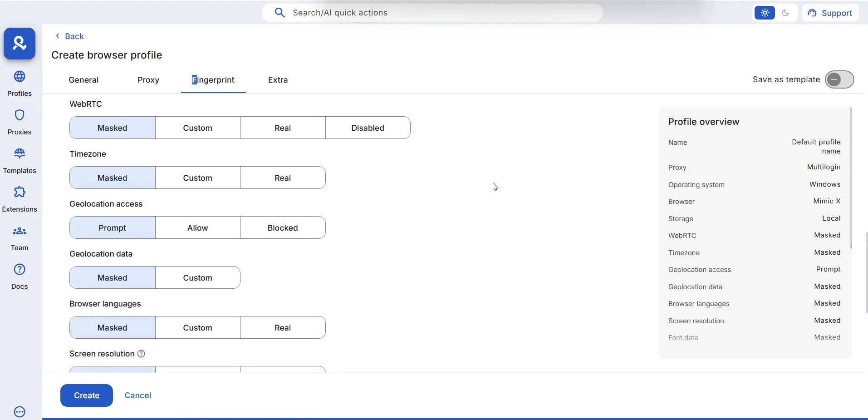Click the main page vertical scrollbar
This screenshot has height=420, width=868.
(x=867, y=272)
